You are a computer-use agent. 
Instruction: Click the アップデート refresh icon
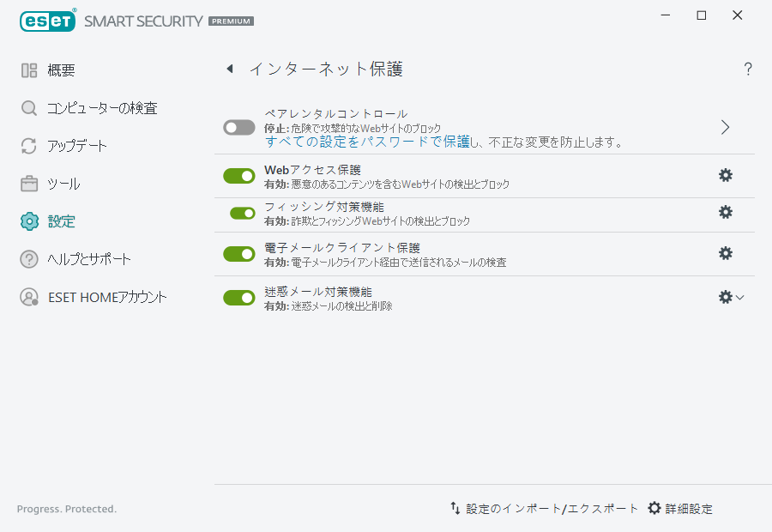pyautogui.click(x=28, y=146)
